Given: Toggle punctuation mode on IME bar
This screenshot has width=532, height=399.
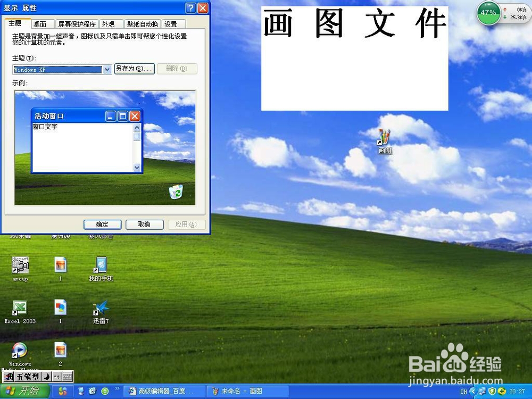Looking at the screenshot, I should (57, 377).
